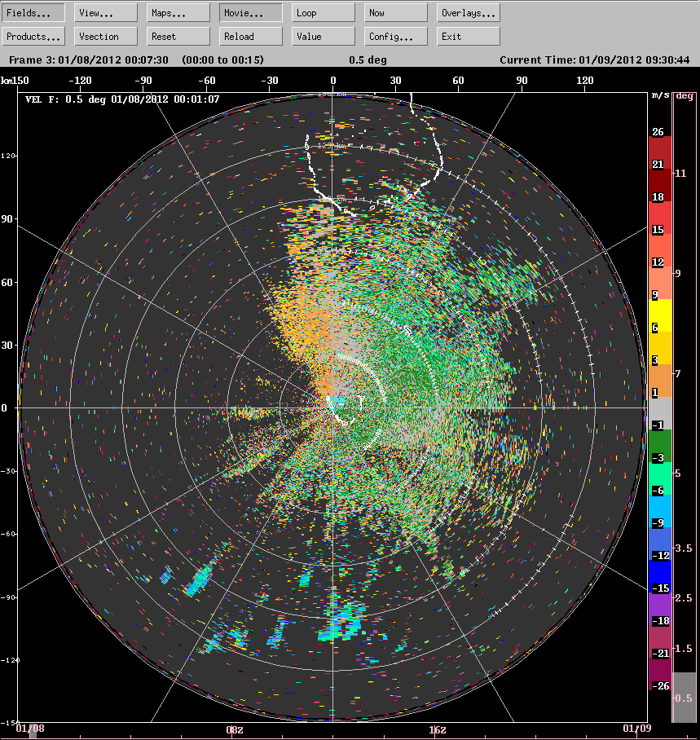Reload the radar data

click(x=251, y=37)
